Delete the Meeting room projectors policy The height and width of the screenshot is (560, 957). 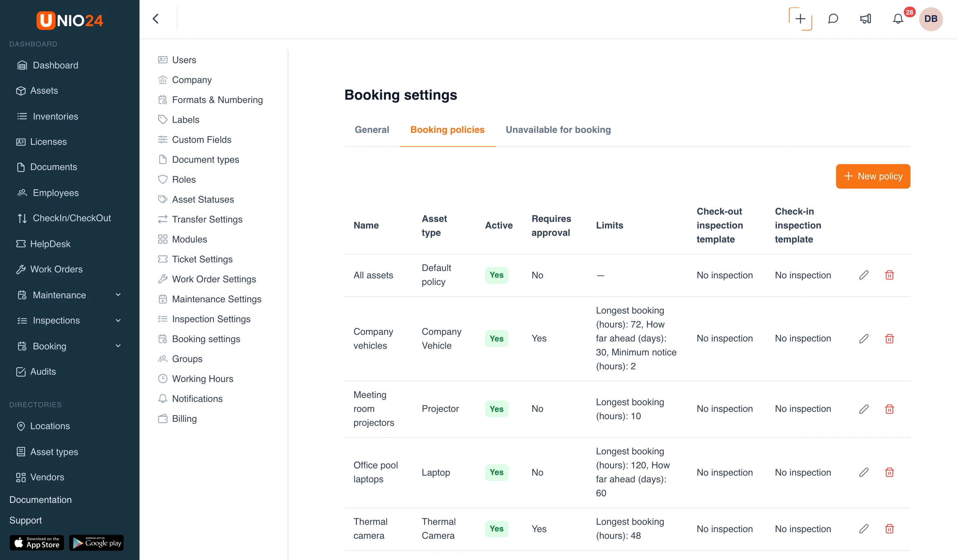tap(890, 409)
